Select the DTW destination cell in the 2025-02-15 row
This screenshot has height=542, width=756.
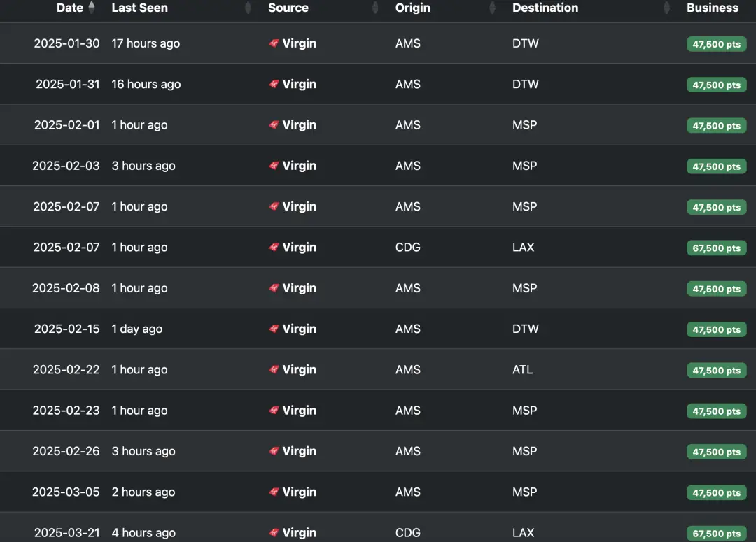point(526,329)
